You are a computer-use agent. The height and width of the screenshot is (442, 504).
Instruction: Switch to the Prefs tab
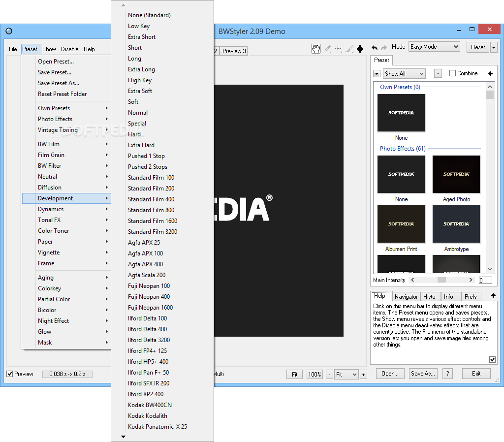(470, 296)
